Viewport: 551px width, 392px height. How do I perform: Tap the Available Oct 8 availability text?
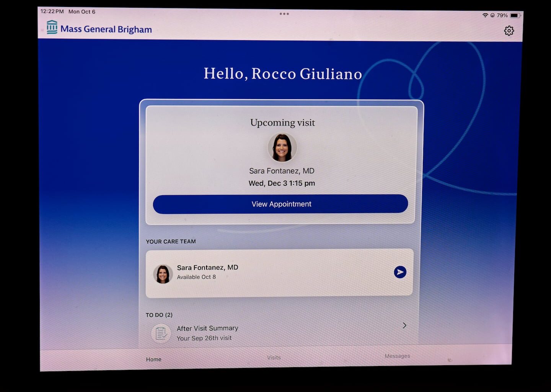click(x=196, y=277)
